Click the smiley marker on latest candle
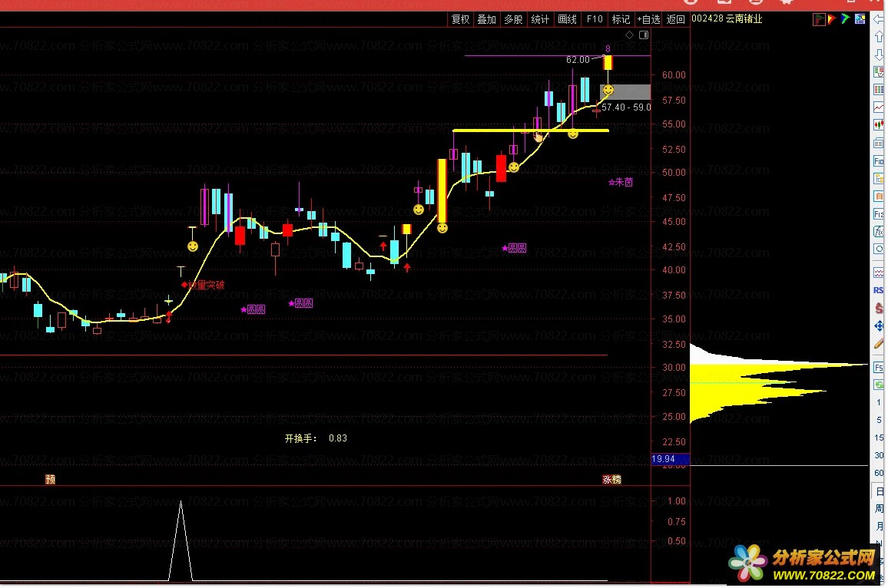The image size is (888, 588). [608, 89]
